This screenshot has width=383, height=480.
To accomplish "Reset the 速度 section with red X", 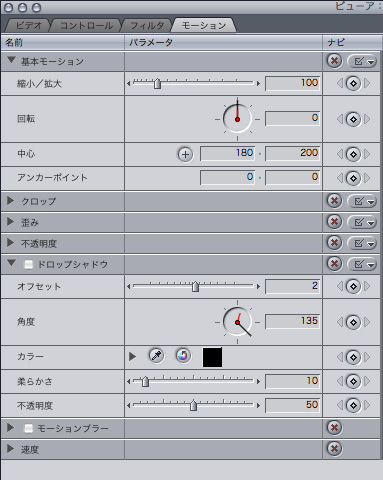I will click(x=334, y=449).
